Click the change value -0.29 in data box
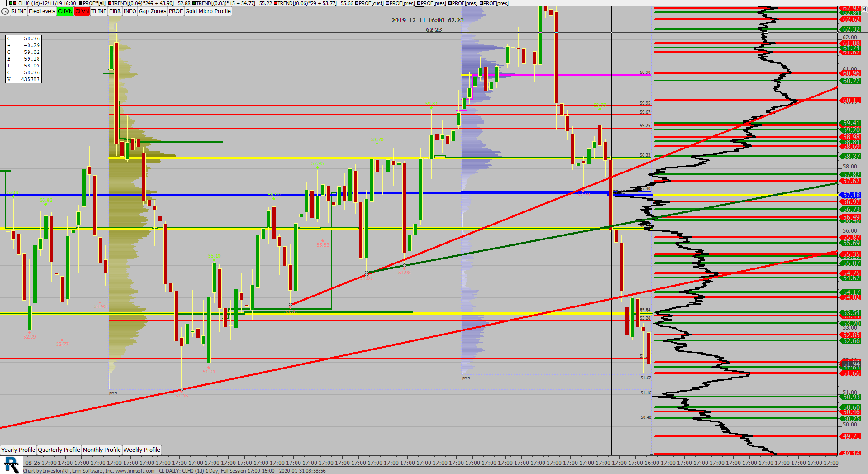This screenshot has width=868, height=474. [32, 45]
